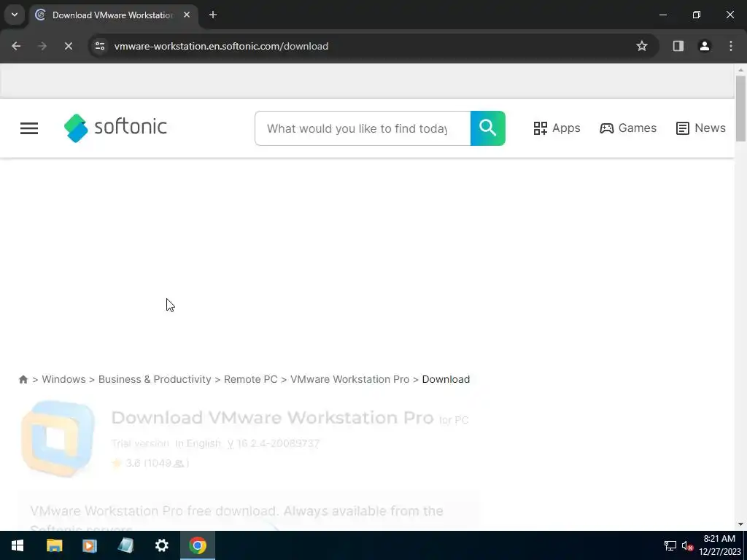Screen dimensions: 747x560
Task: Click the VMware Workstation Pro app icon
Action: pyautogui.click(x=58, y=438)
